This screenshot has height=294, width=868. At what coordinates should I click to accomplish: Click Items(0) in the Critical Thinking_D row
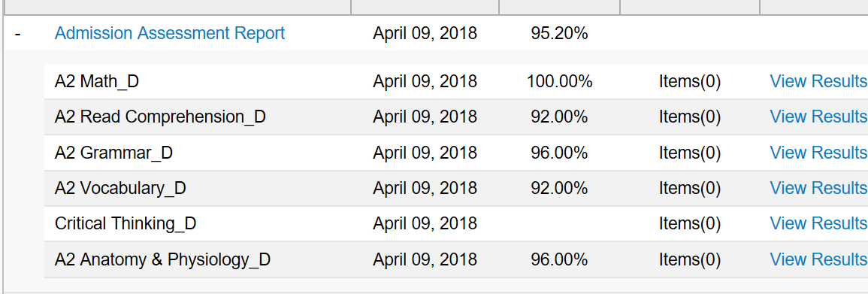point(690,224)
